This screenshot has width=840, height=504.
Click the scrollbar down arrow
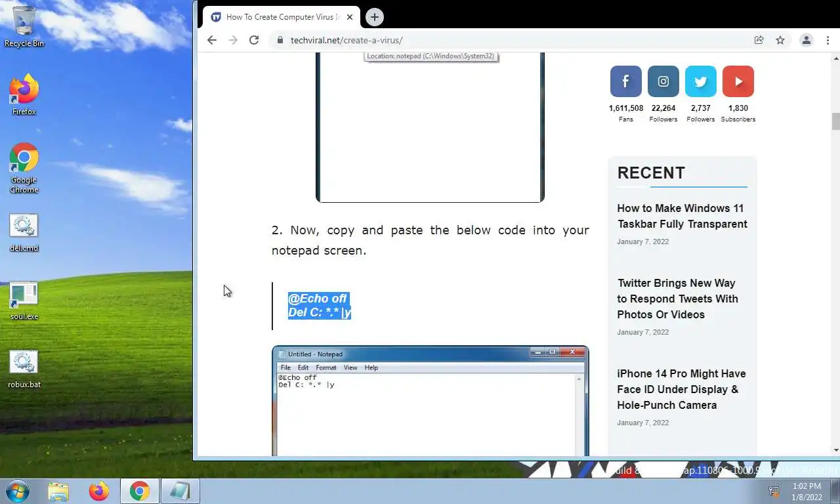click(835, 450)
